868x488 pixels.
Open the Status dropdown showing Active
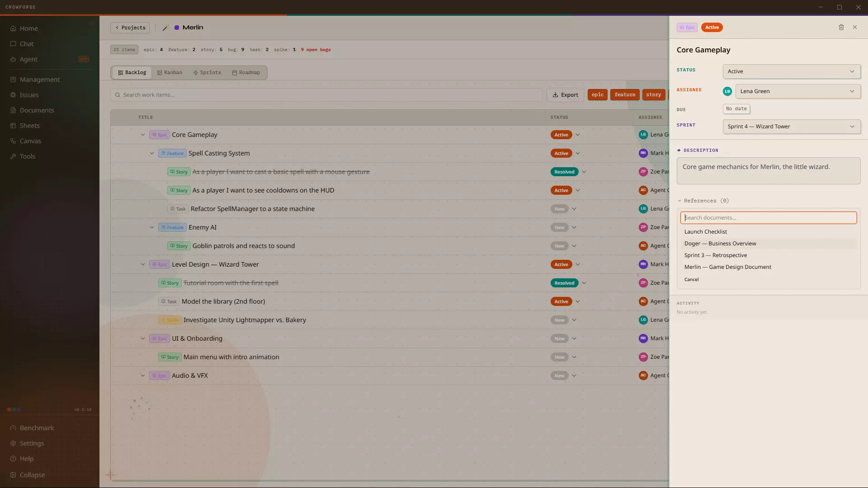pos(791,71)
